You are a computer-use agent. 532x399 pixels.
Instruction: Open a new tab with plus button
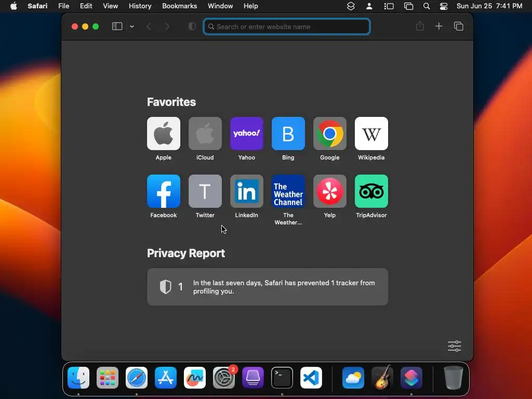coord(438,26)
